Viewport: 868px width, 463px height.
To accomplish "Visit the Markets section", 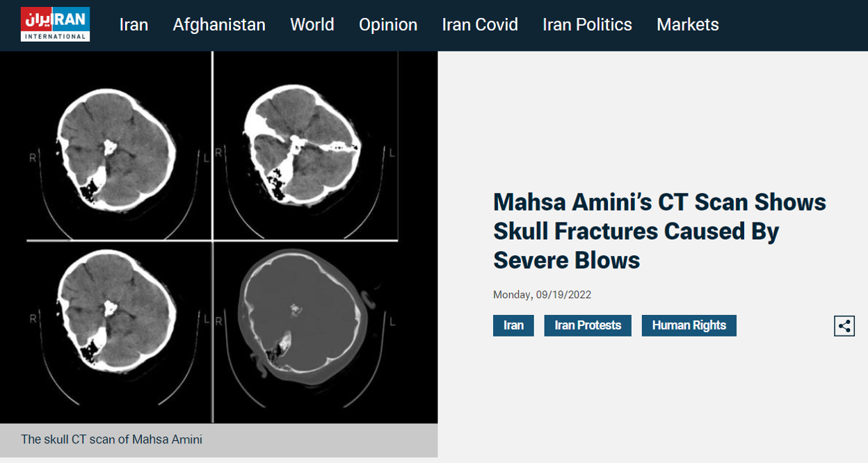I will point(687,25).
